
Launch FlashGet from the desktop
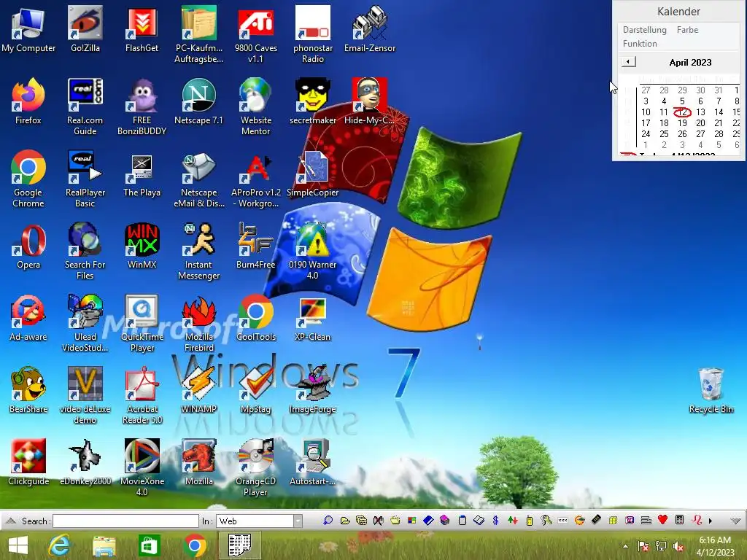tap(142, 29)
